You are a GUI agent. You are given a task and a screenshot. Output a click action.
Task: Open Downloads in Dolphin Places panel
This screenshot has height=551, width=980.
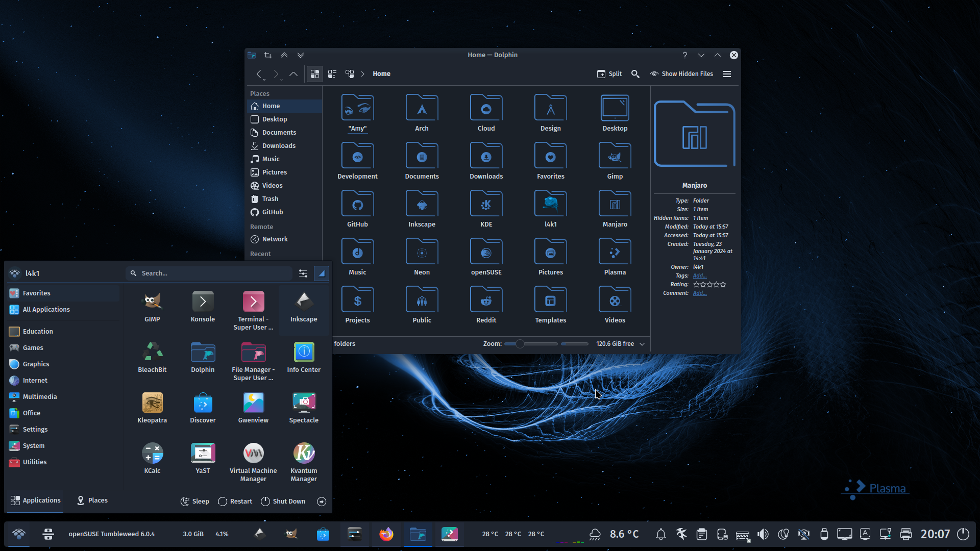pyautogui.click(x=285, y=146)
